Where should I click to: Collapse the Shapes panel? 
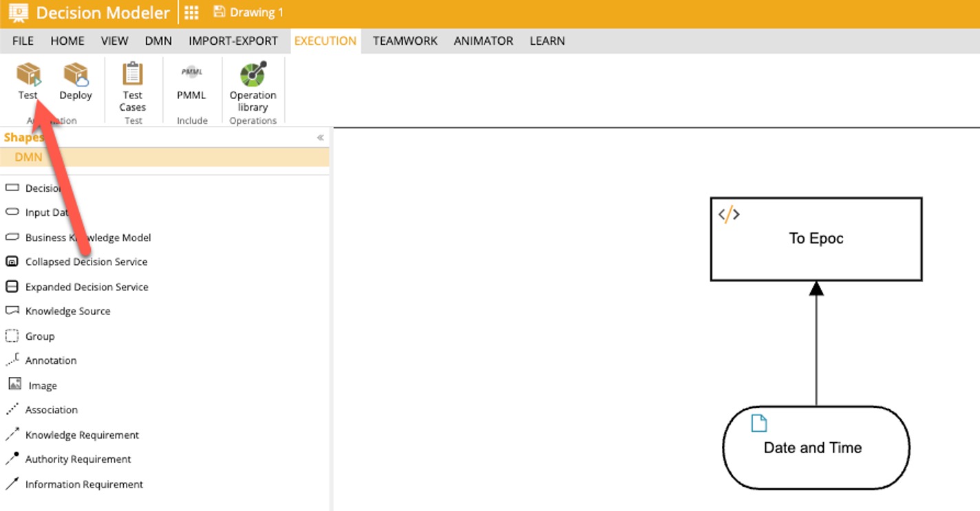click(320, 138)
